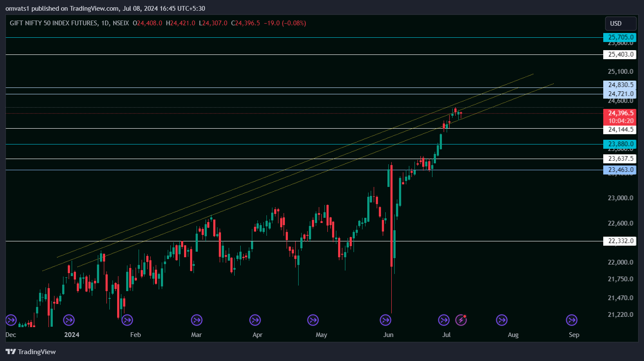The image size is (644, 361).
Task: Click the 23,463.0 blue price label
Action: [x=620, y=170]
